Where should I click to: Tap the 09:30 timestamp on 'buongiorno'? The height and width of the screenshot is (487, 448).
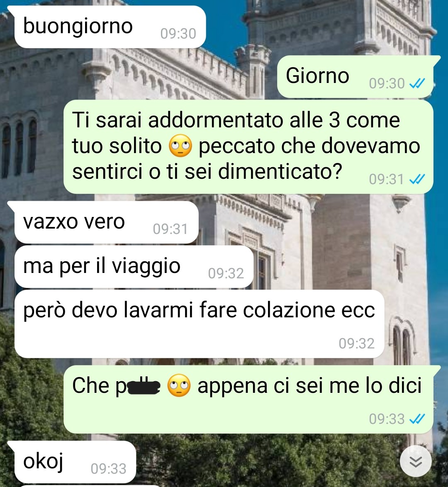[178, 34]
